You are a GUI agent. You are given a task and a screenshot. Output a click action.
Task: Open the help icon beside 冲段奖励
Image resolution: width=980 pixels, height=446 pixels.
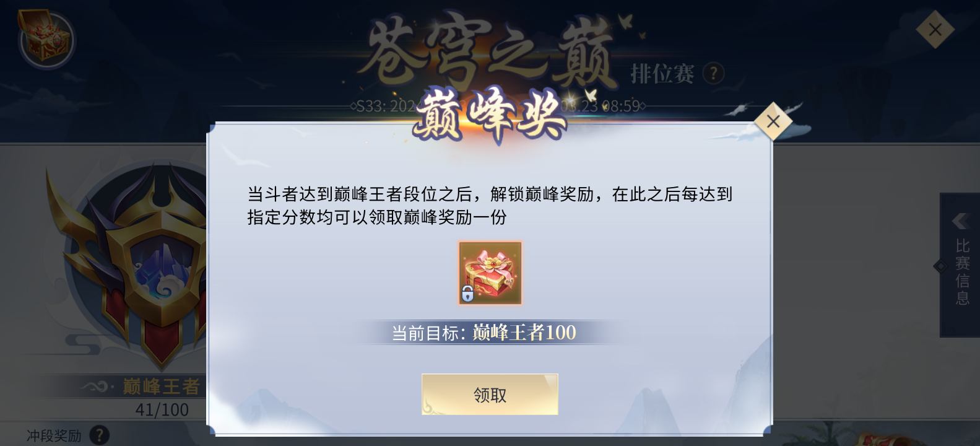tap(99, 435)
